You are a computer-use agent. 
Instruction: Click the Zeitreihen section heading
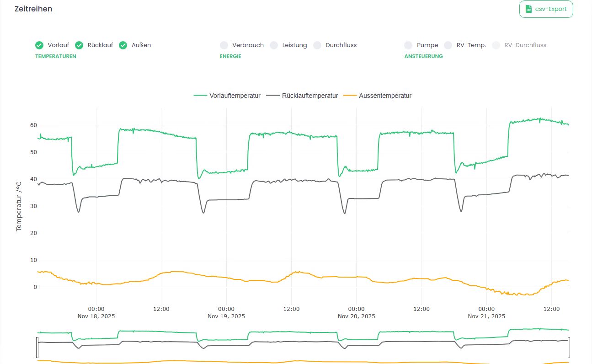tap(33, 9)
